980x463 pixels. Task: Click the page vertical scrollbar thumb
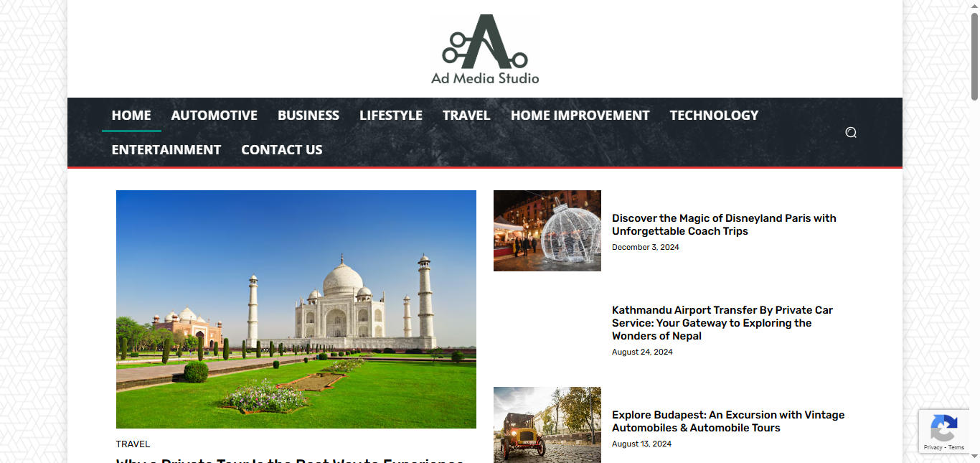pos(974,56)
